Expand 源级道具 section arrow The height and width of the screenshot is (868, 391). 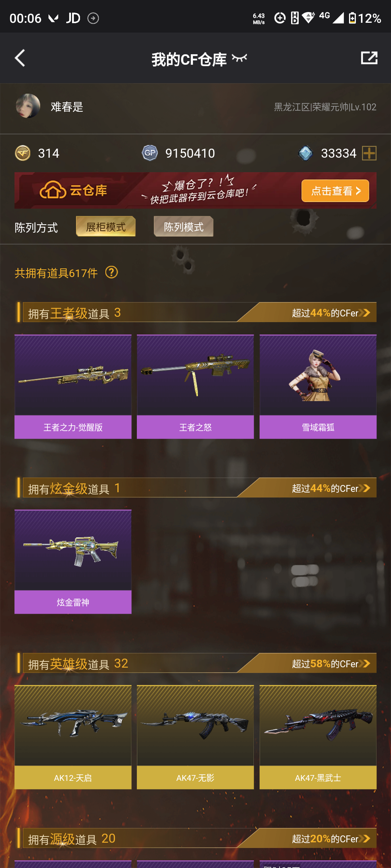366,838
